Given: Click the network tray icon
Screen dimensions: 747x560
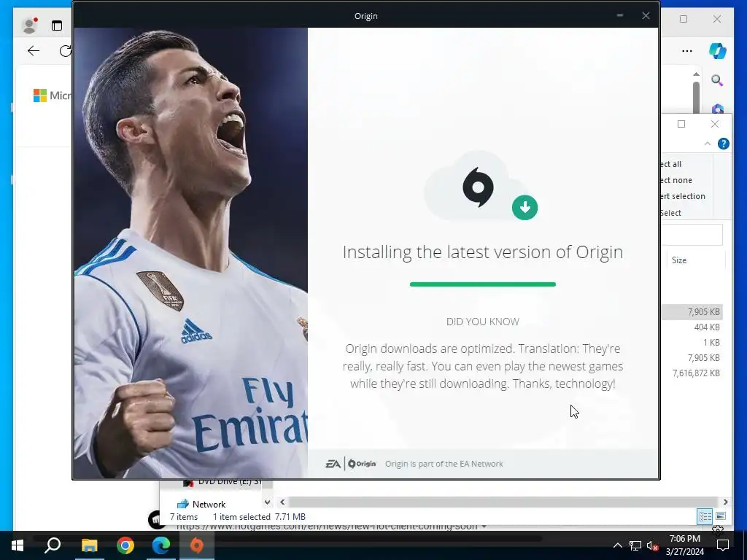Looking at the screenshot, I should point(635,545).
